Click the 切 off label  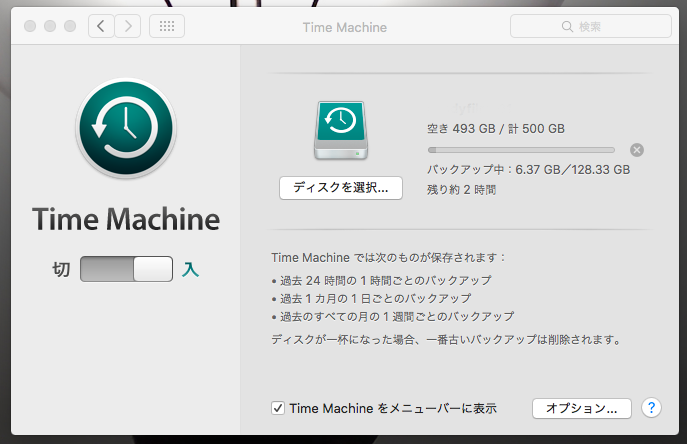(x=61, y=270)
